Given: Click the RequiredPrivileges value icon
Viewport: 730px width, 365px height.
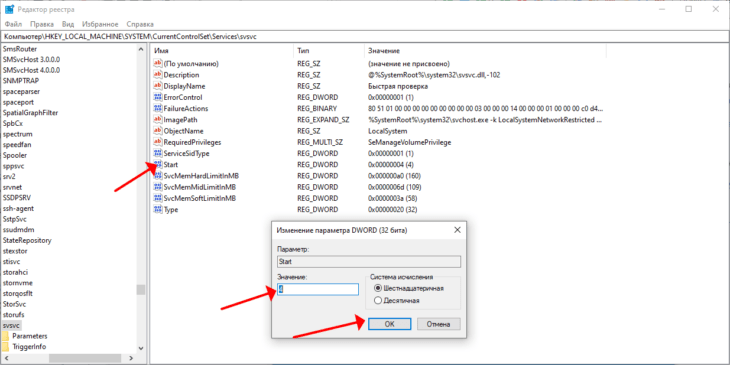Looking at the screenshot, I should 157,142.
